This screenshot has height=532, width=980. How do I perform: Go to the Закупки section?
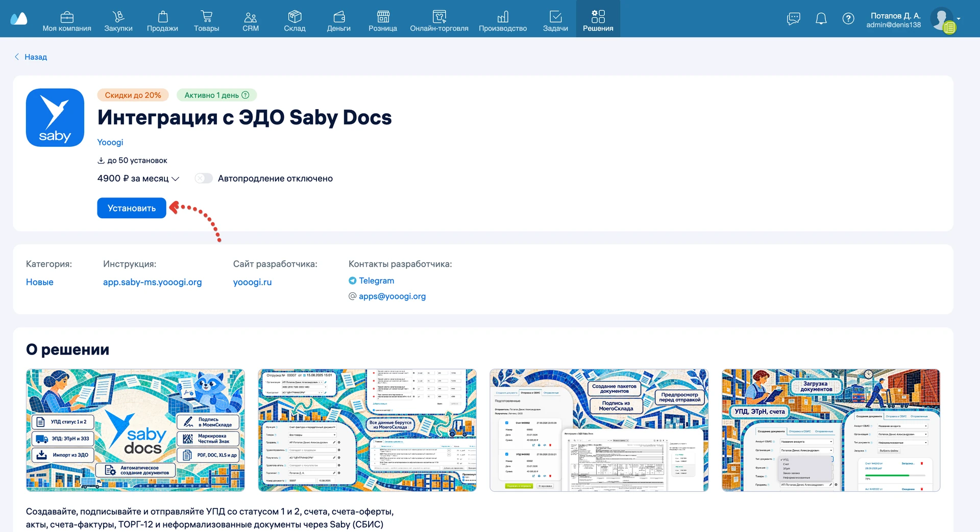coord(118,21)
